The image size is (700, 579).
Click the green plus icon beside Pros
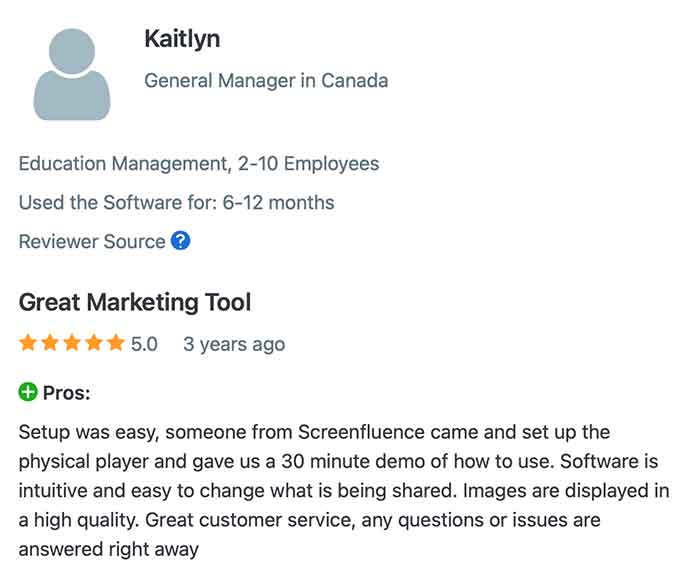pos(28,392)
